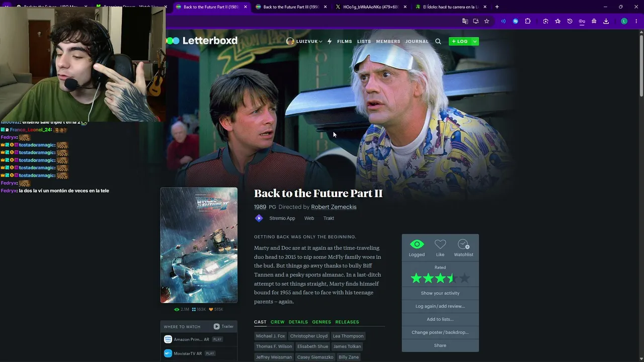Switch to the HOo1g_bWkAAoNKo image tab

370,7
